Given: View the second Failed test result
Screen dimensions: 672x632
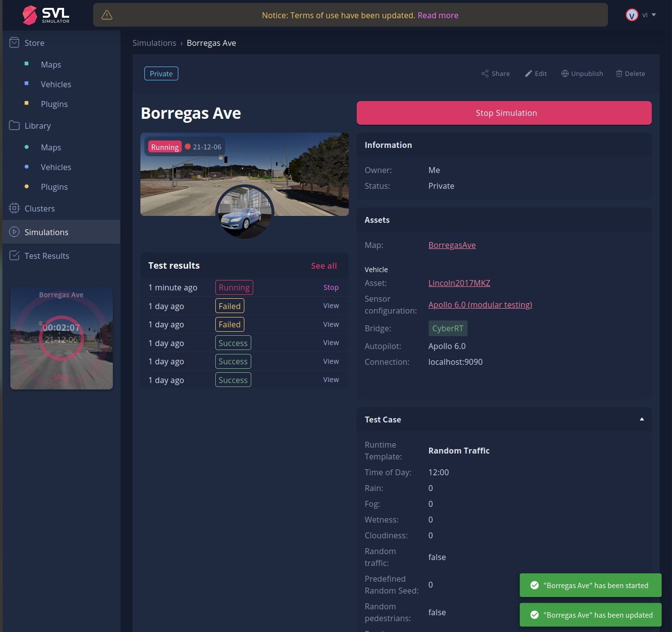Looking at the screenshot, I should pos(331,324).
